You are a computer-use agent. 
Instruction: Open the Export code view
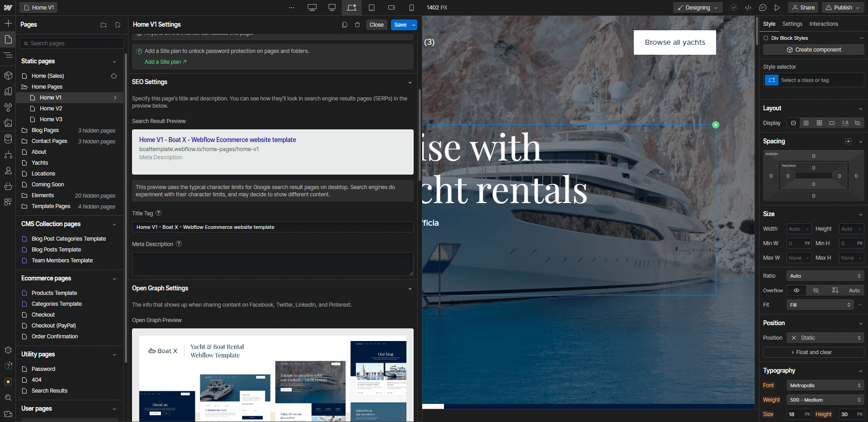point(748,8)
